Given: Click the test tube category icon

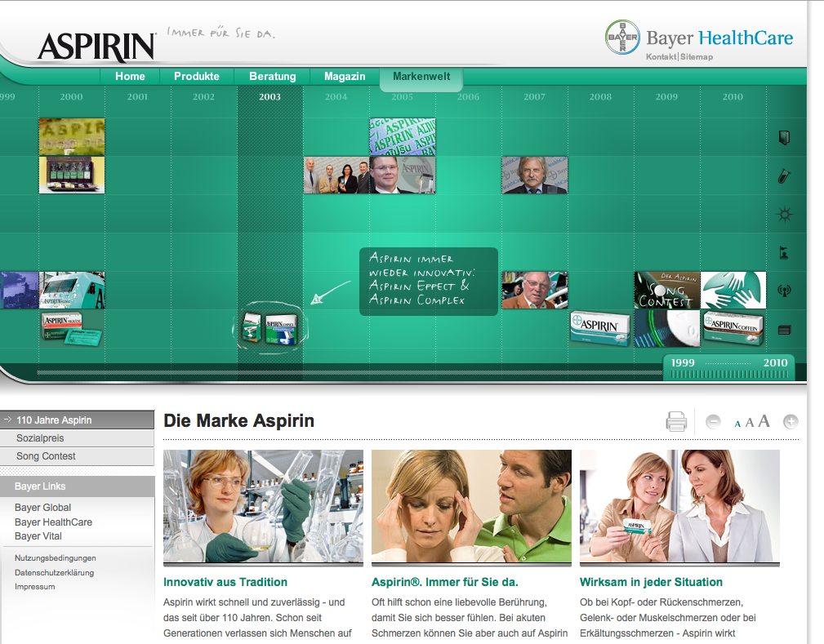Looking at the screenshot, I should click(x=784, y=176).
